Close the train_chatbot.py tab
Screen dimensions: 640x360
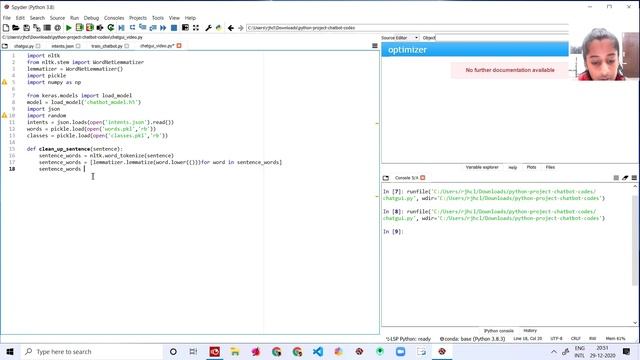coord(127,46)
